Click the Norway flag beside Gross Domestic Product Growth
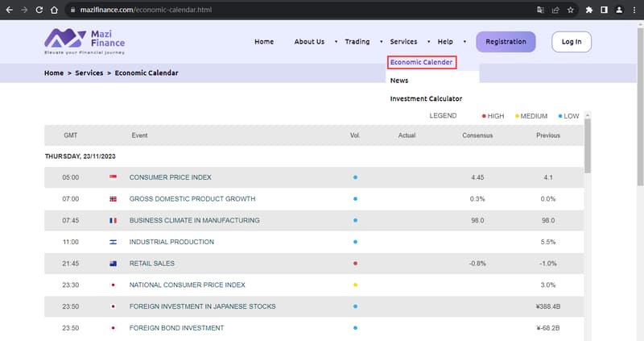 [x=113, y=198]
